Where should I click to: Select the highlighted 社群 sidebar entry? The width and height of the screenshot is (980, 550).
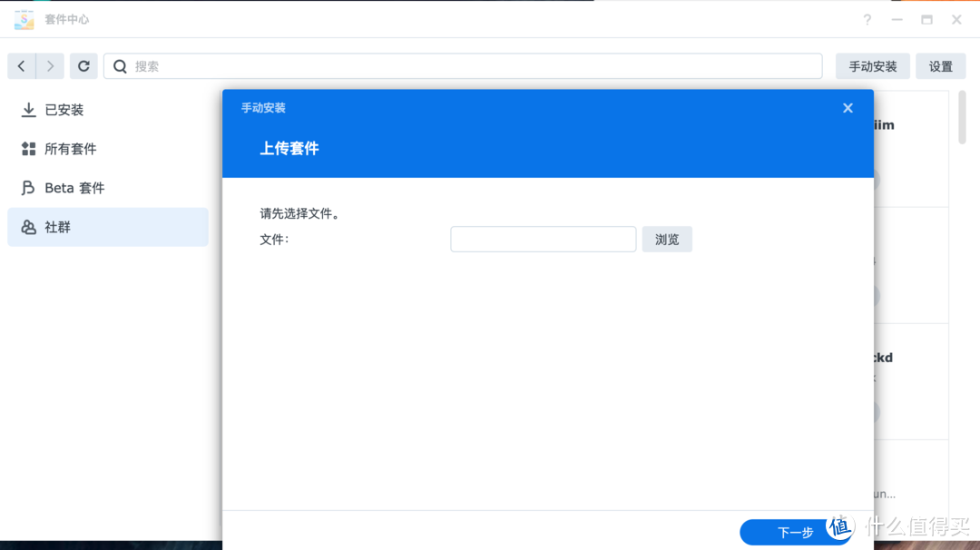point(56,227)
